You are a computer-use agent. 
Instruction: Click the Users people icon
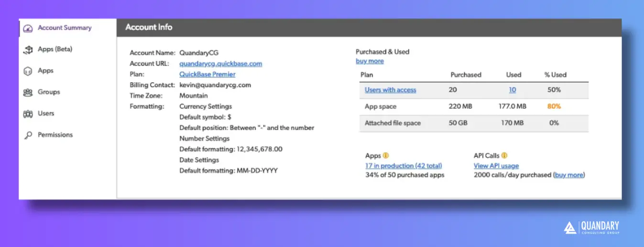click(28, 114)
